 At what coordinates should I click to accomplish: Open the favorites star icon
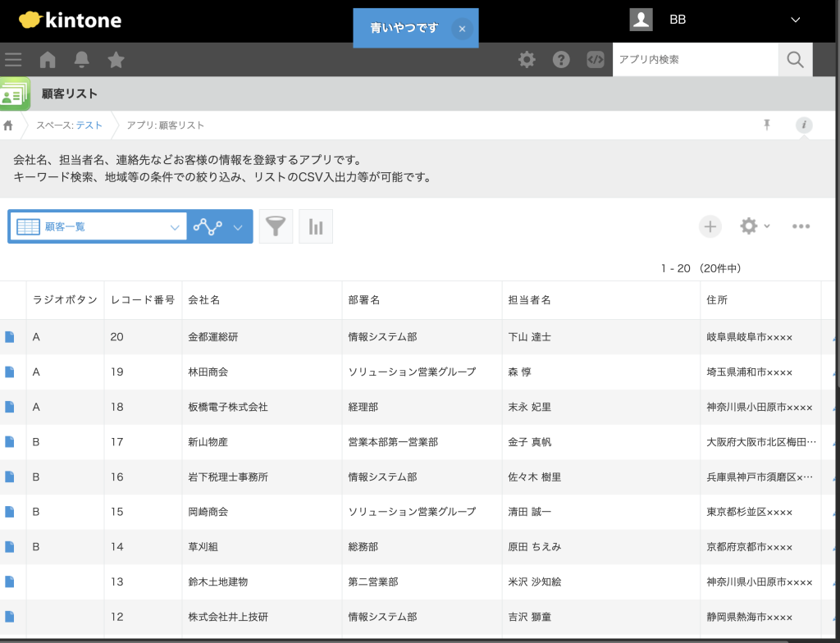[116, 59]
